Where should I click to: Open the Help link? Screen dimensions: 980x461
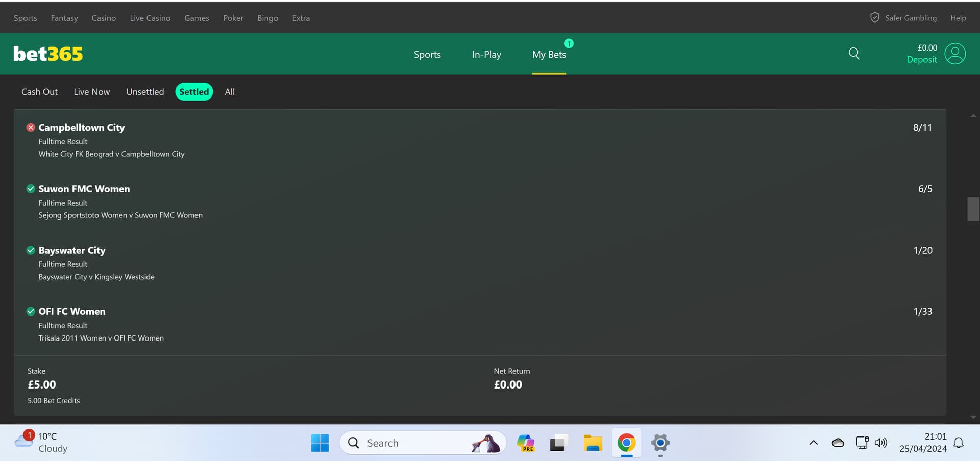coord(958,18)
